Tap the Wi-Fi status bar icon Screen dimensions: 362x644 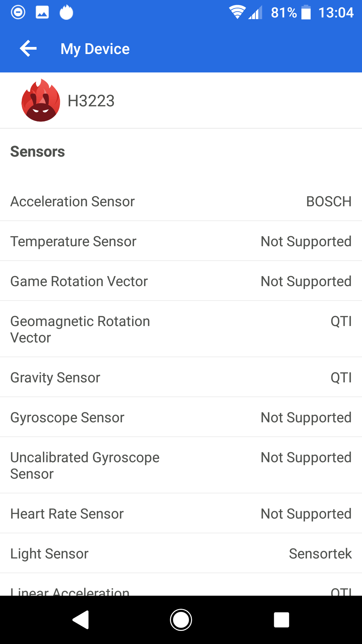click(237, 13)
